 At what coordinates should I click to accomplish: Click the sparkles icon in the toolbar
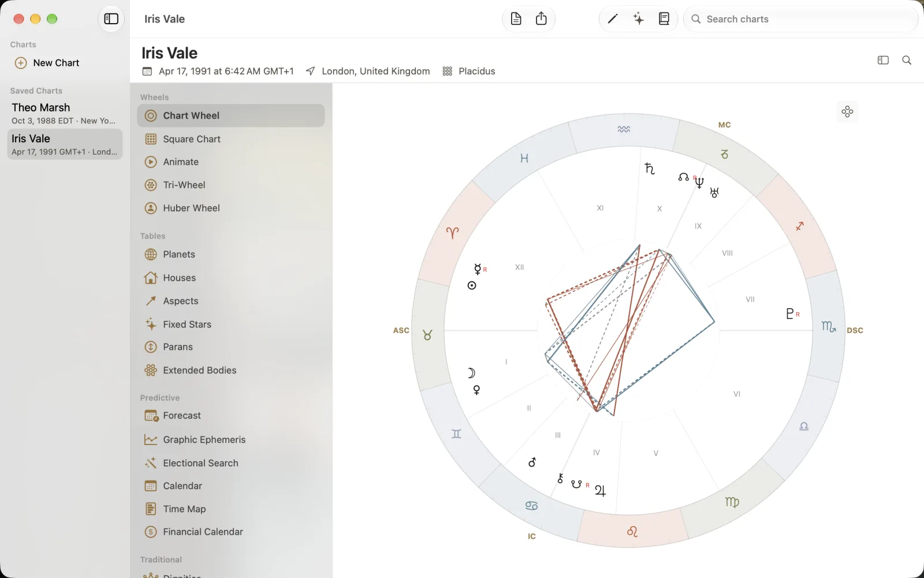pos(638,19)
